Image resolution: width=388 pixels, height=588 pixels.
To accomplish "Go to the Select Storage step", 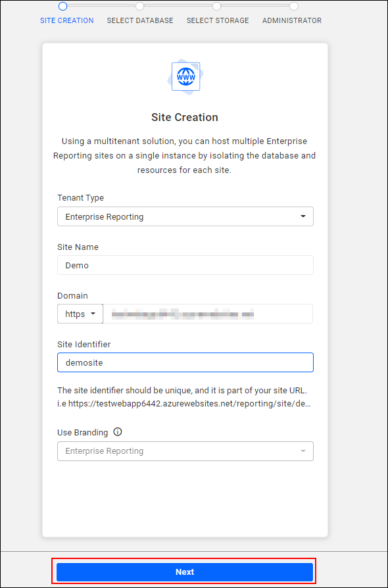I will (218, 20).
